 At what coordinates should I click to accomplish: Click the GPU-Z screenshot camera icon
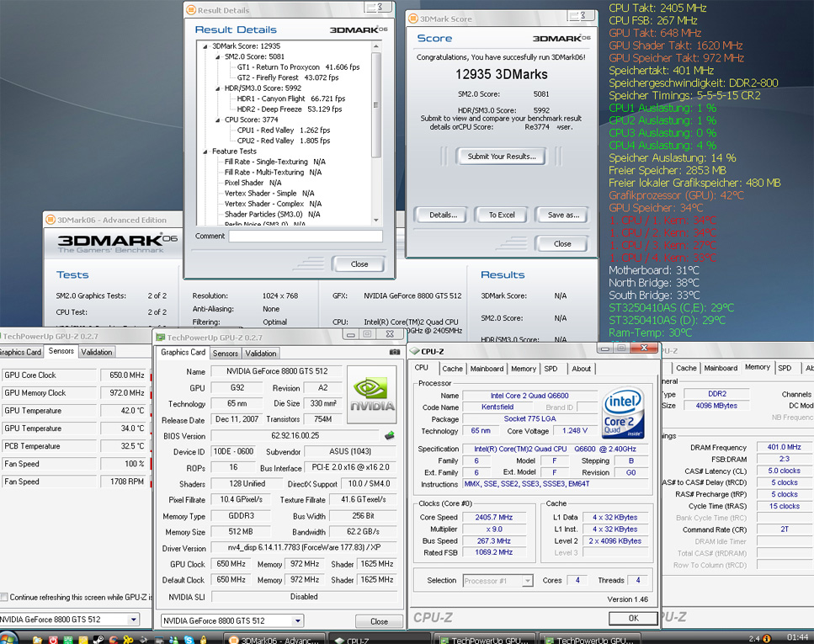pos(395,352)
